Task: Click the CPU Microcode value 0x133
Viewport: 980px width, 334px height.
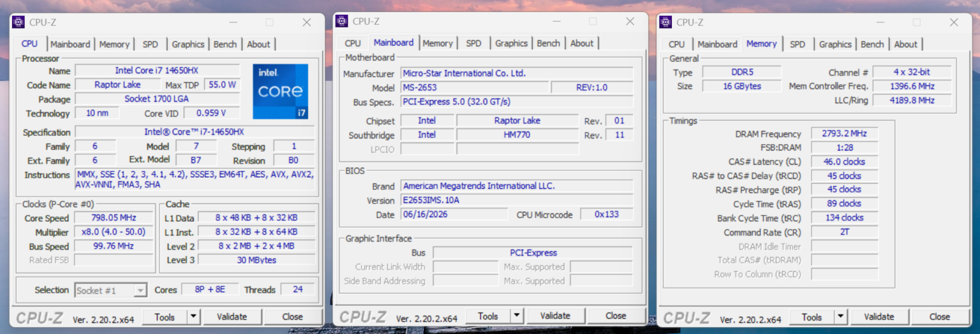Action: (x=607, y=214)
